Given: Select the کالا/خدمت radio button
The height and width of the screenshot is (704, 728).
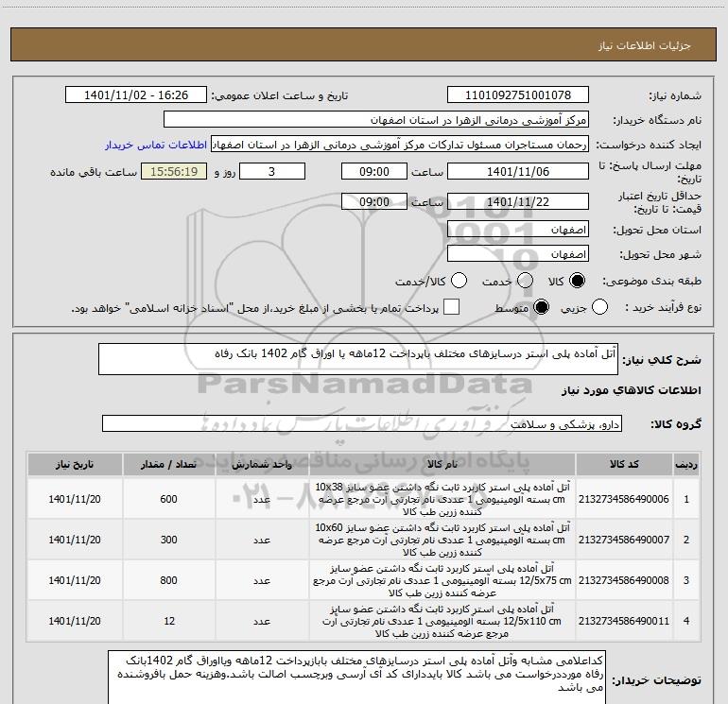Looking at the screenshot, I should pos(459,281).
